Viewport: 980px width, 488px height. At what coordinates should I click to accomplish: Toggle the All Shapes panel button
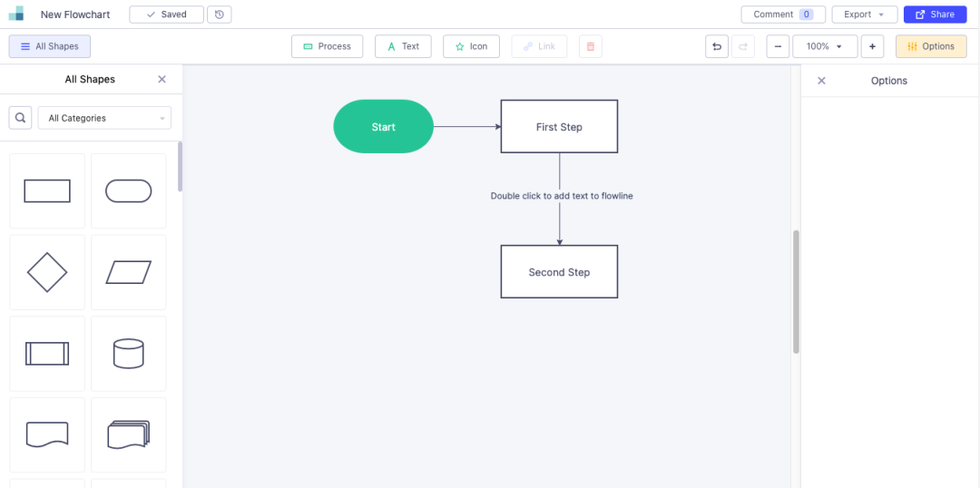tap(49, 46)
